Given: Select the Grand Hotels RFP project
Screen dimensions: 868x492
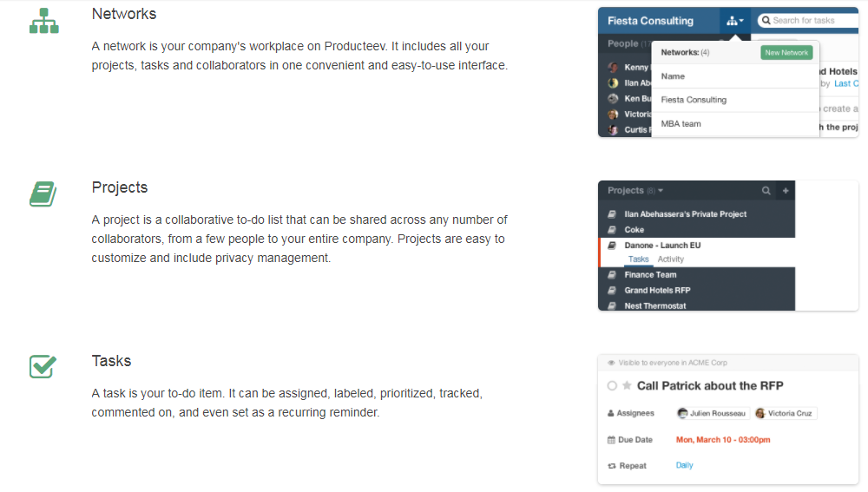Looking at the screenshot, I should coord(657,290).
